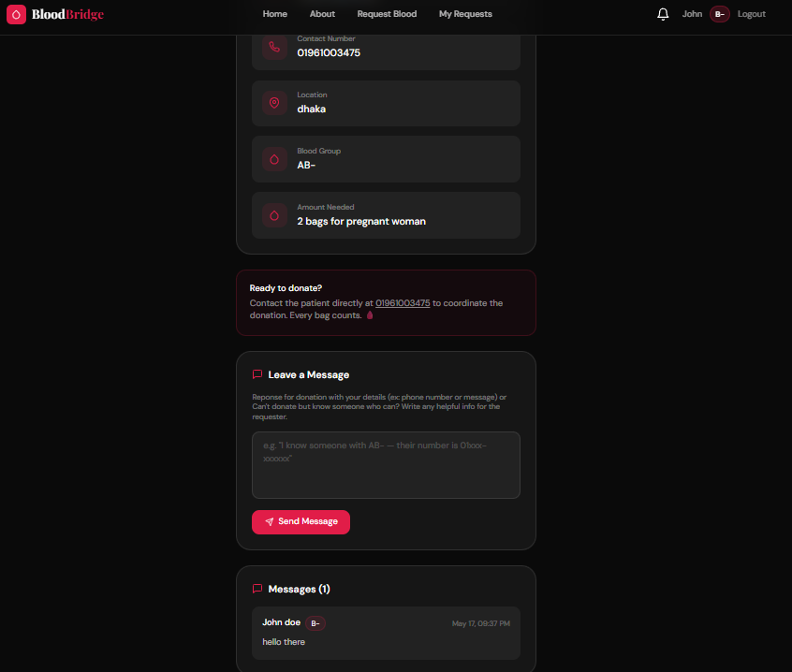This screenshot has width=792, height=672.
Task: Click the 'Amount Needed' label
Action: coord(325,207)
